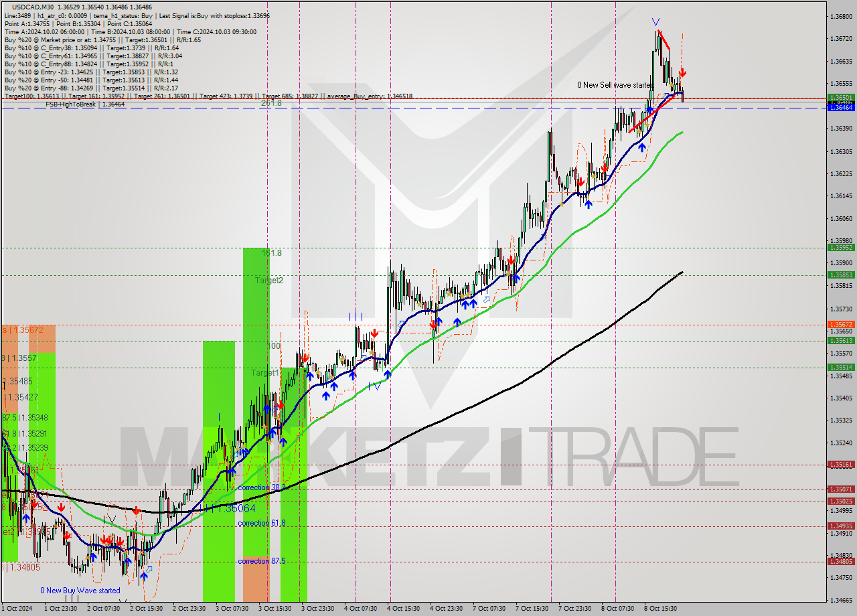Click the red 1.34935 price tag
Viewport: 857px width, 616px height.
(841, 526)
